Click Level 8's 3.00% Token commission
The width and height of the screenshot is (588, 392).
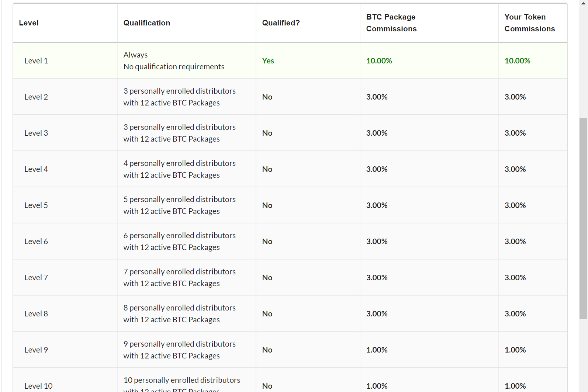coord(515,314)
